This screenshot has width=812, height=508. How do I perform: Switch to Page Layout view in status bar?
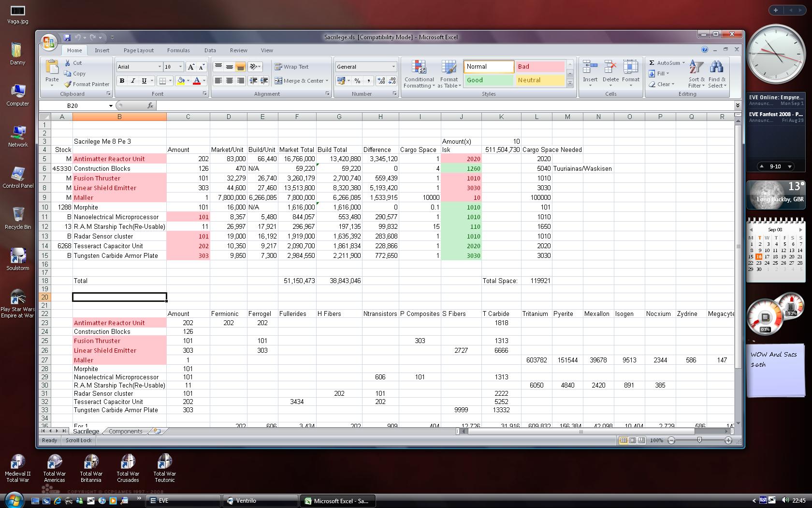(x=632, y=440)
